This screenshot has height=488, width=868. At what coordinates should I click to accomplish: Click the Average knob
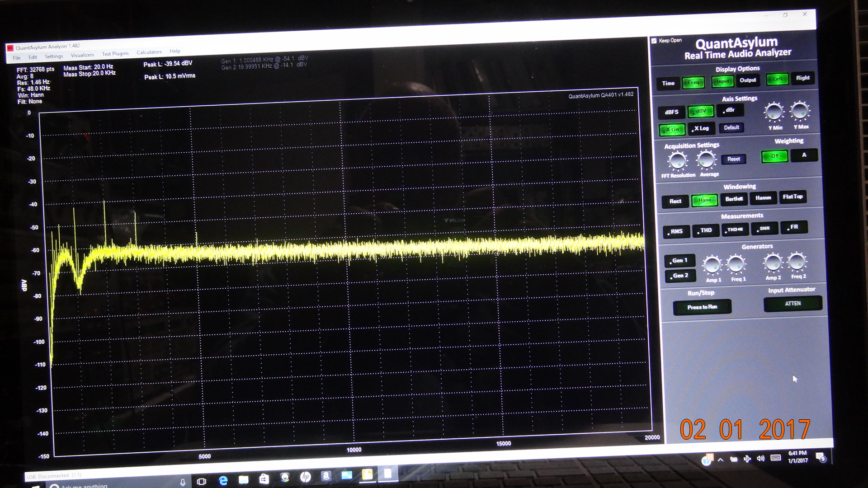pyautogui.click(x=706, y=160)
